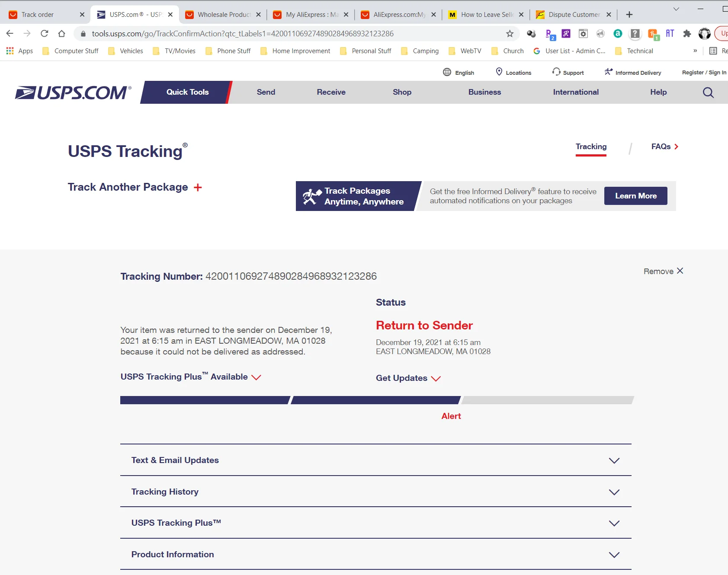This screenshot has height=575, width=728.
Task: Close the Track order tab
Action: point(82,15)
